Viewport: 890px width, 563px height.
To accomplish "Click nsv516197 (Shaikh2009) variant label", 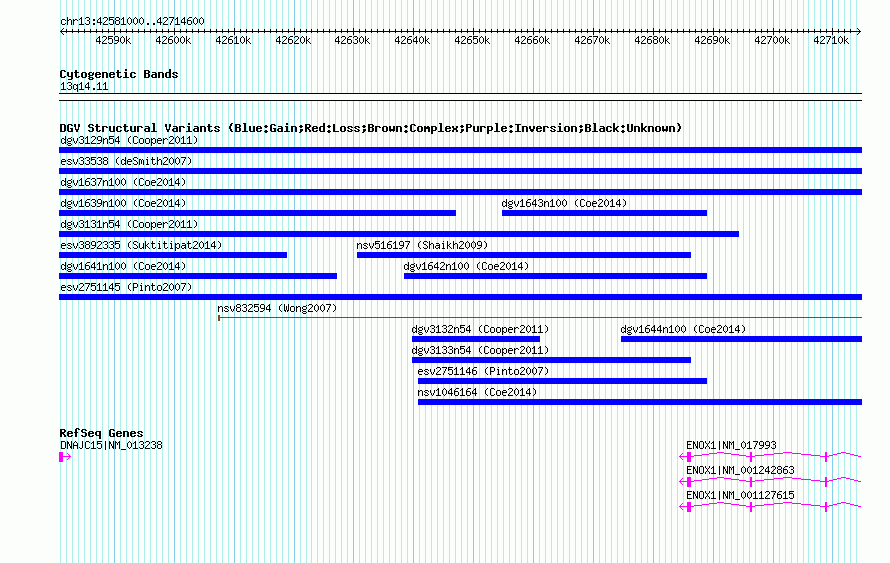I will point(422,245).
